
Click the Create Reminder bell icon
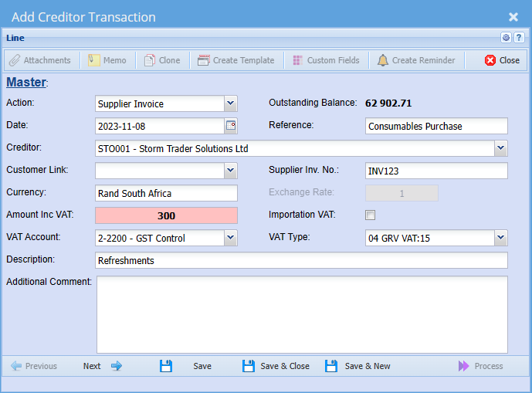tap(383, 60)
